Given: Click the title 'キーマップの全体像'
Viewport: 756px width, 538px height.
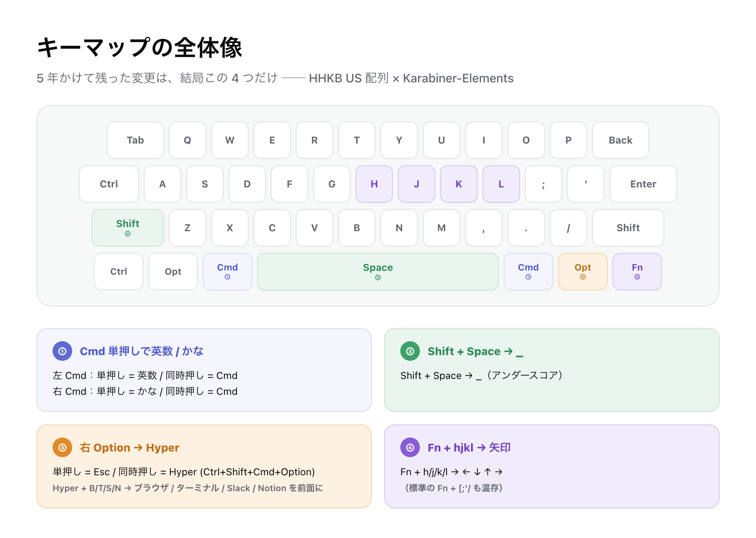Looking at the screenshot, I should click(x=139, y=48).
